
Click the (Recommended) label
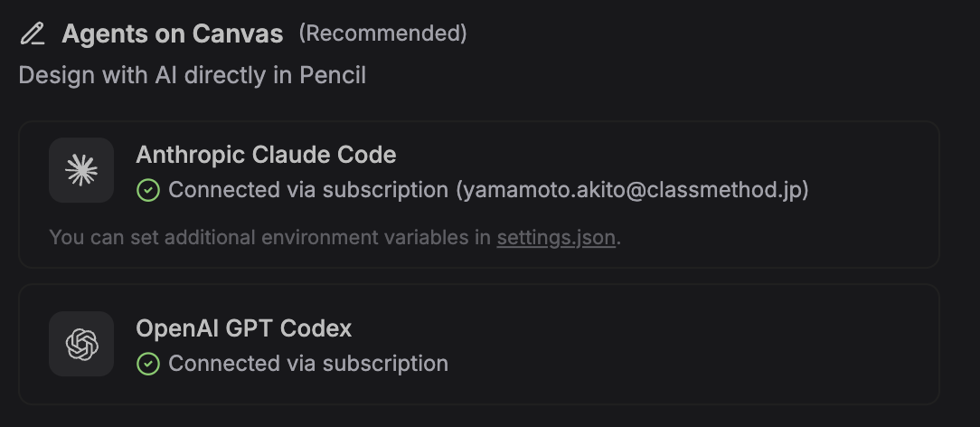tap(382, 33)
